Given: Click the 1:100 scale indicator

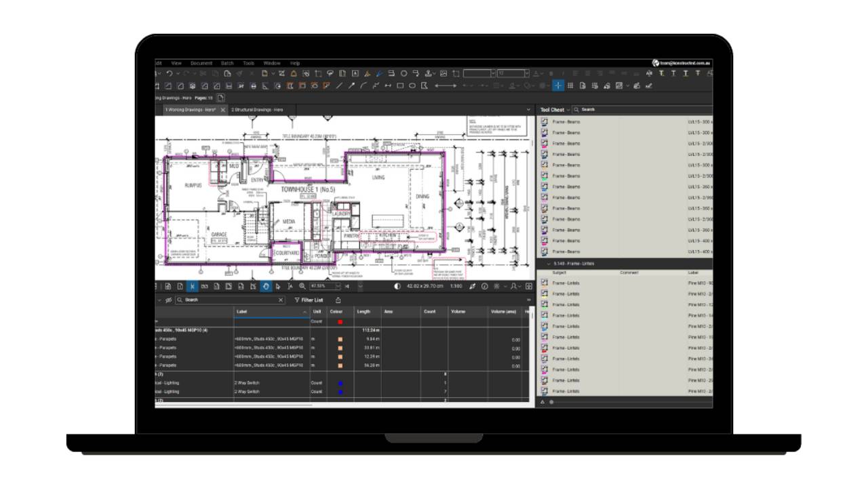Looking at the screenshot, I should pyautogui.click(x=456, y=286).
